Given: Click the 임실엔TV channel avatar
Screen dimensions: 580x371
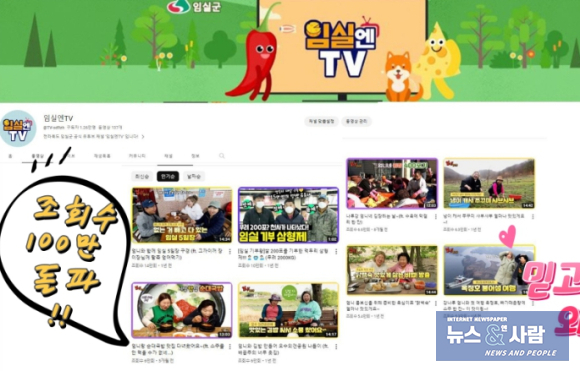Looking at the screenshot, I should click(18, 128).
